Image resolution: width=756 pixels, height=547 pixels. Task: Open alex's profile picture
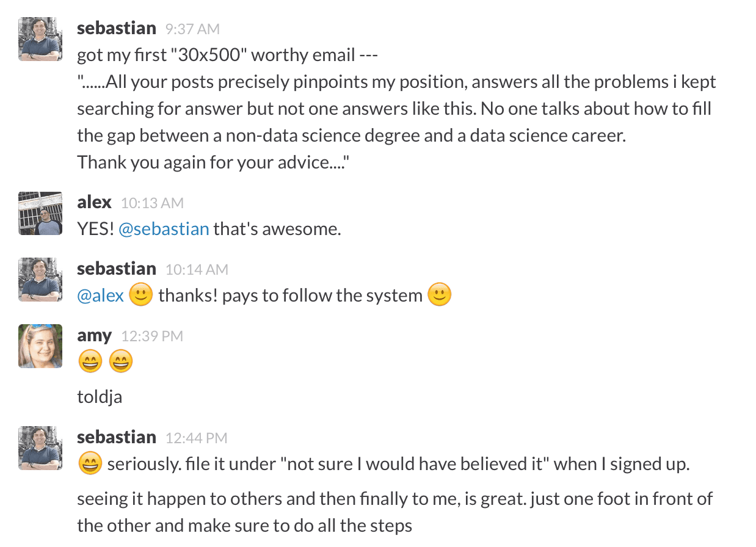pos(40,214)
